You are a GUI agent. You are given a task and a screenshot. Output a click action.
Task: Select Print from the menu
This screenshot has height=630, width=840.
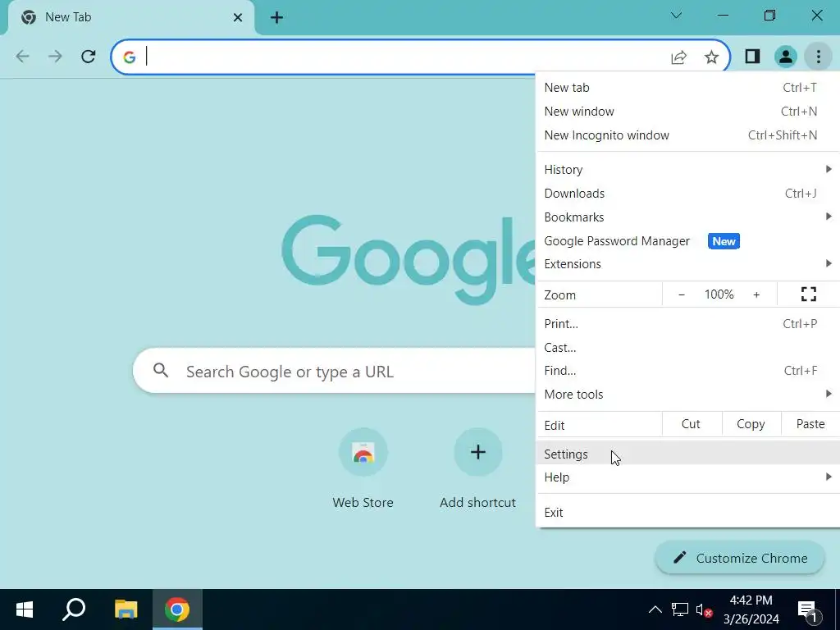[688, 323]
